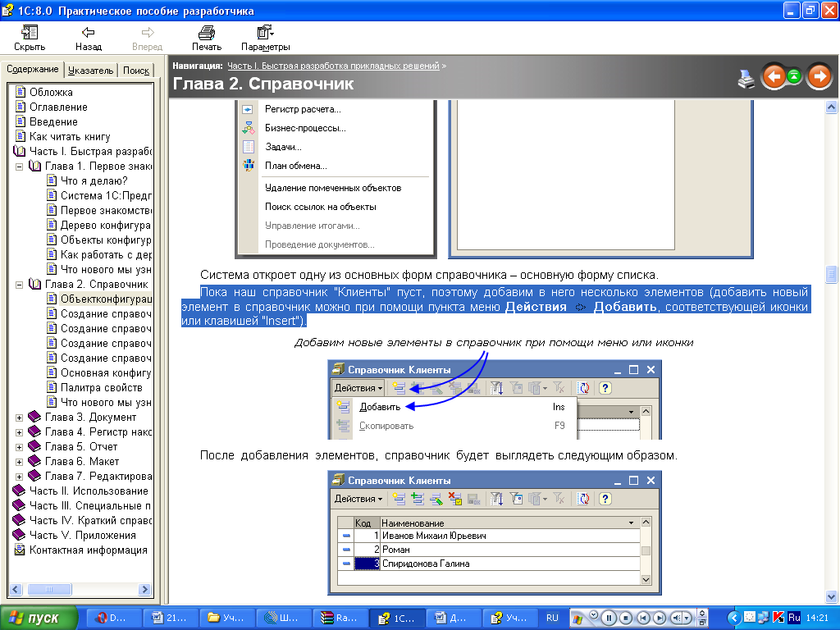Screen dimensions: 840x630
Task: Click the contents tree right scroll arrow
Action: (x=144, y=589)
